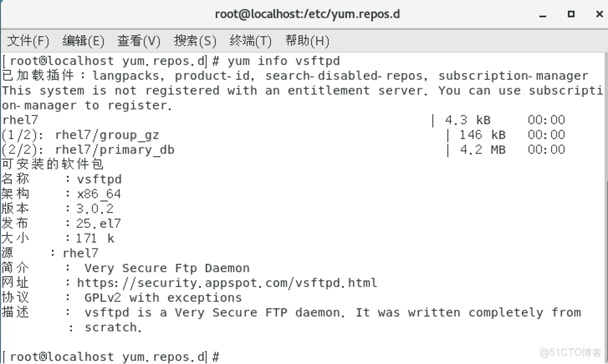Viewport: 608px width, 364px height.
Task: Open the 编辑(E) menu
Action: click(83, 41)
